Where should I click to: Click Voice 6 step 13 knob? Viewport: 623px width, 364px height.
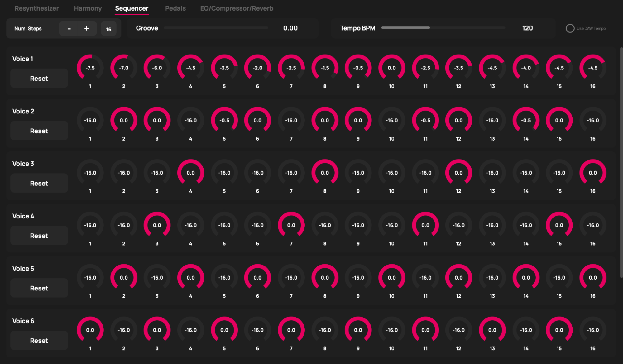coord(492,330)
